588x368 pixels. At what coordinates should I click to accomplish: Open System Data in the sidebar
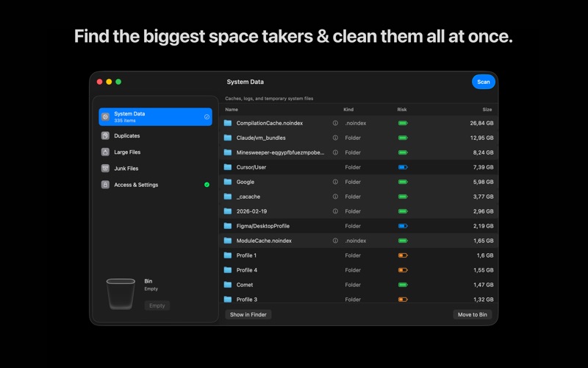[155, 117]
